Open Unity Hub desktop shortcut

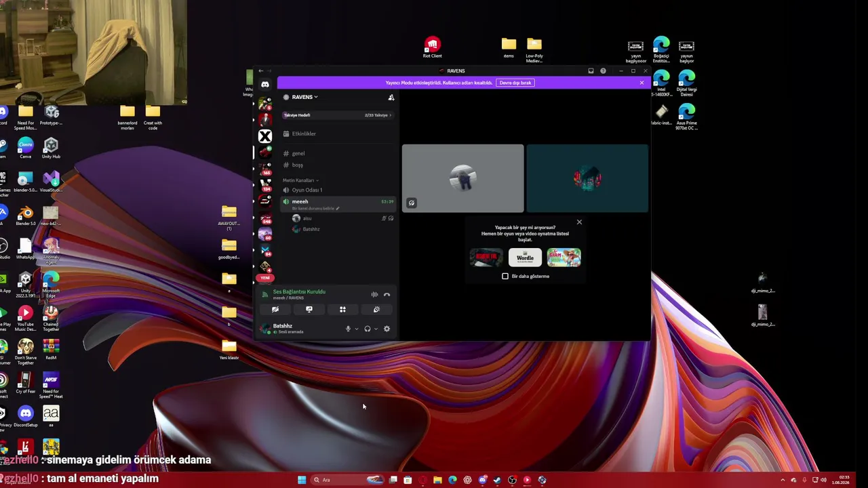pos(51,148)
